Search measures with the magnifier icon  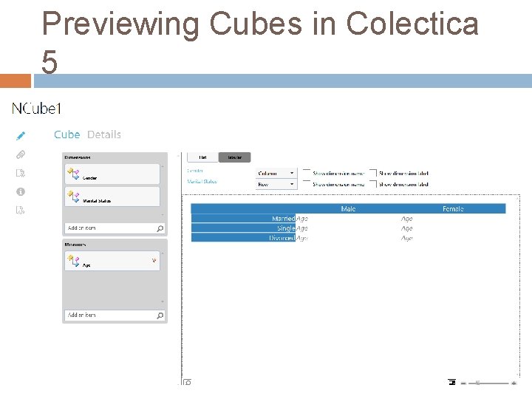pyautogui.click(x=160, y=316)
